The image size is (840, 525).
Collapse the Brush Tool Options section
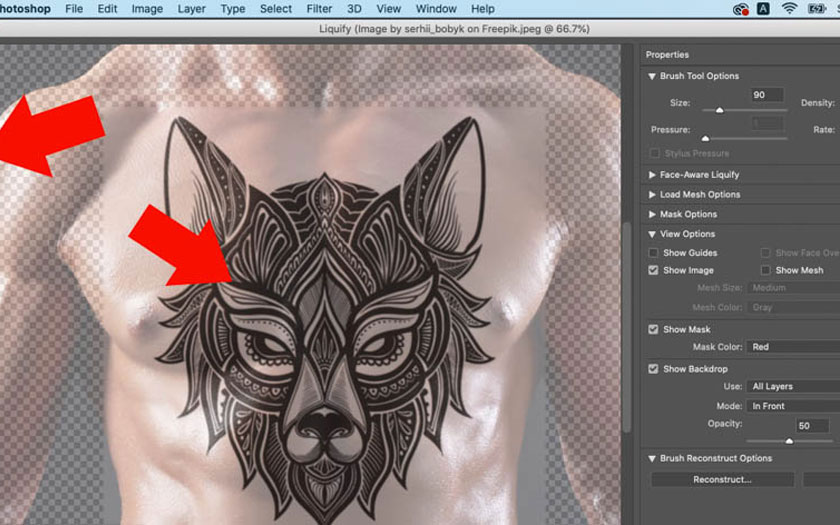tap(652, 76)
